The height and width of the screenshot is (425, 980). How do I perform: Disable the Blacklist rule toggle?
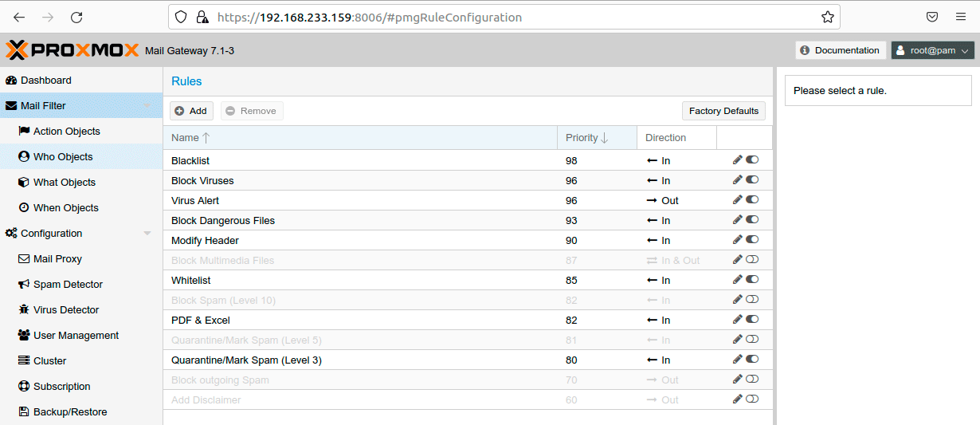coord(752,159)
